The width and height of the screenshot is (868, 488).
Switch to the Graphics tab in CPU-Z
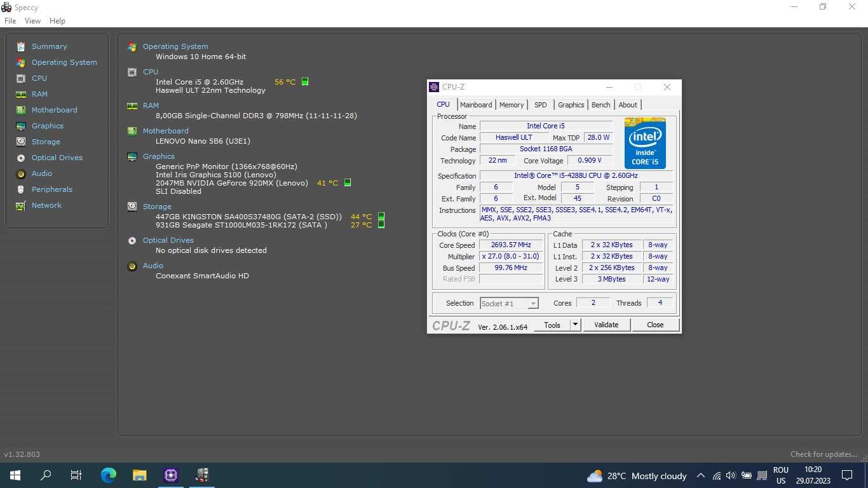pyautogui.click(x=571, y=105)
